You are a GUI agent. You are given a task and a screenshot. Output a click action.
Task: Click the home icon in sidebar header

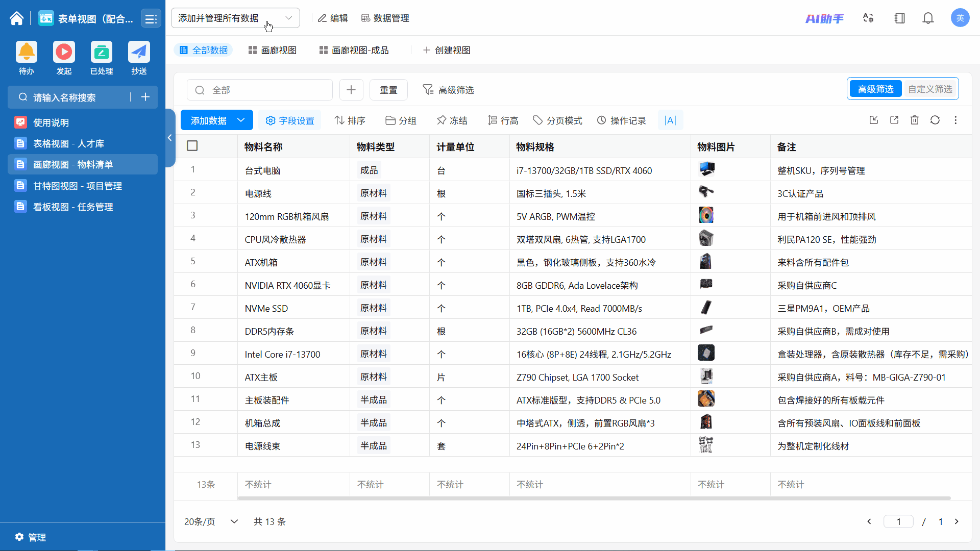coord(16,19)
